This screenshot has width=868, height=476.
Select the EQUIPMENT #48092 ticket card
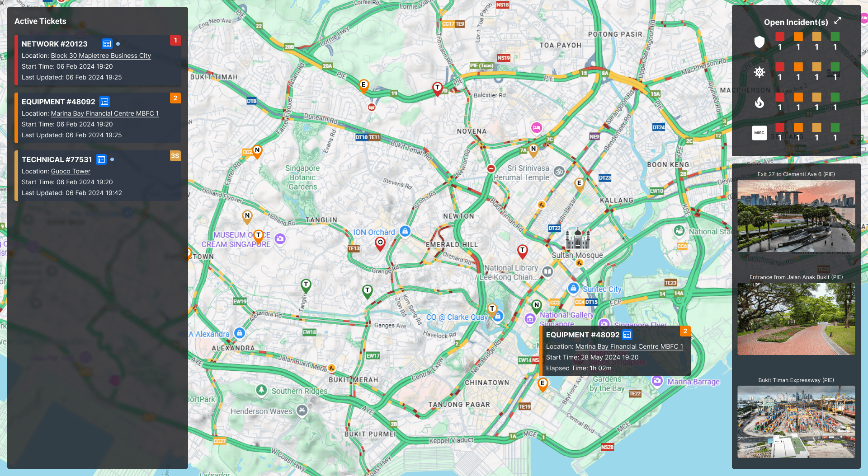(x=97, y=118)
